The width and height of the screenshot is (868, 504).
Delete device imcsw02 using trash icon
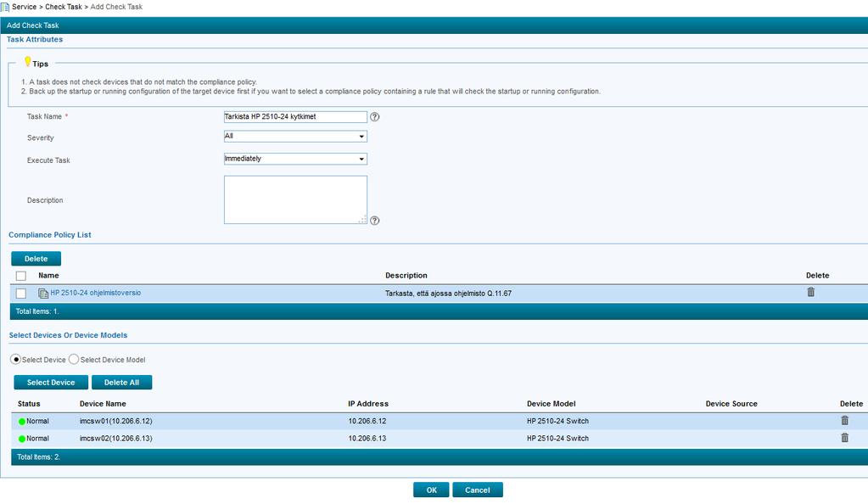pos(845,438)
